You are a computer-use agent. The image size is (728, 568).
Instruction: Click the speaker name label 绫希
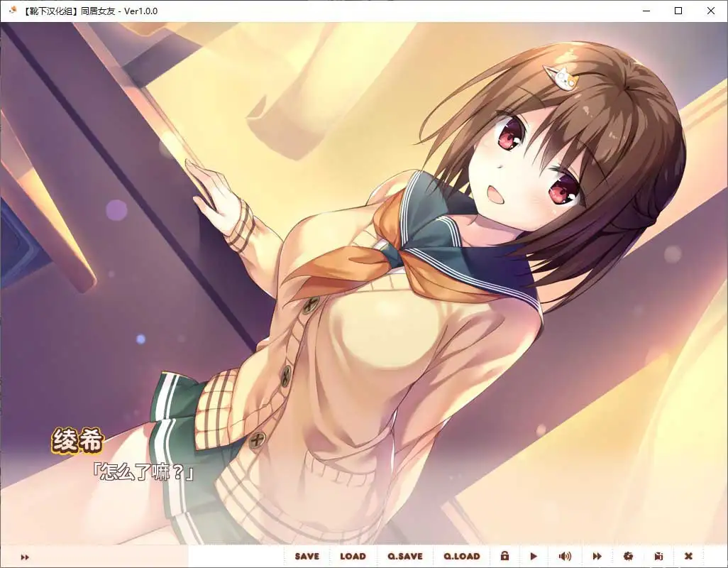point(77,442)
